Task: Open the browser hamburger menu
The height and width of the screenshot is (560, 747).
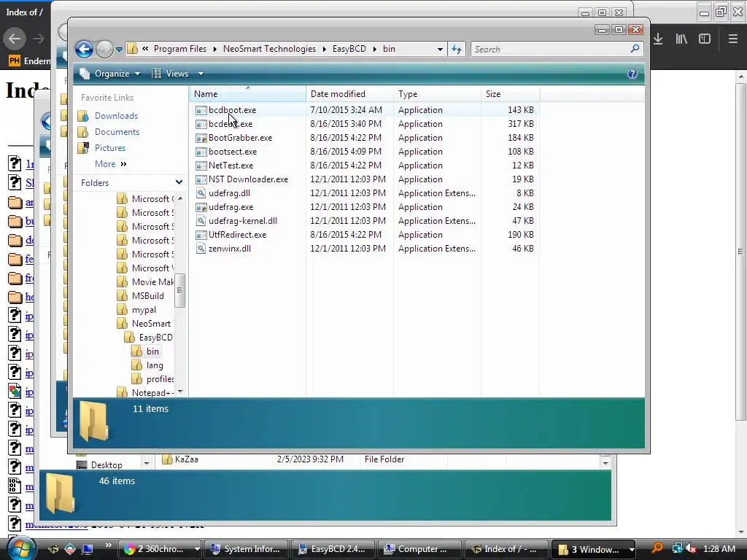Action: (732, 39)
